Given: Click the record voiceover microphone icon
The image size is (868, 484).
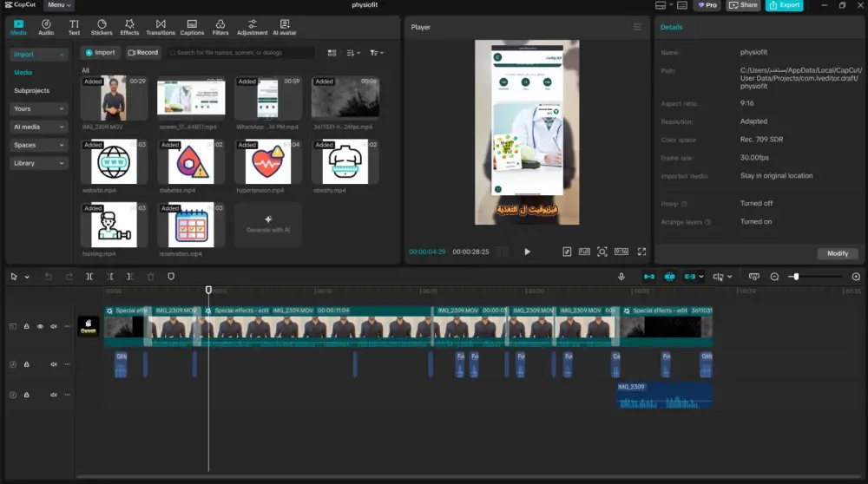Looking at the screenshot, I should [621, 277].
